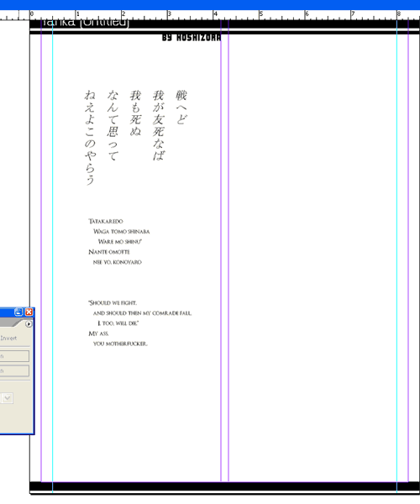Image resolution: width=420 pixels, height=504 pixels.
Task: Open the floating panel's flyout menu arrow
Action: click(29, 324)
